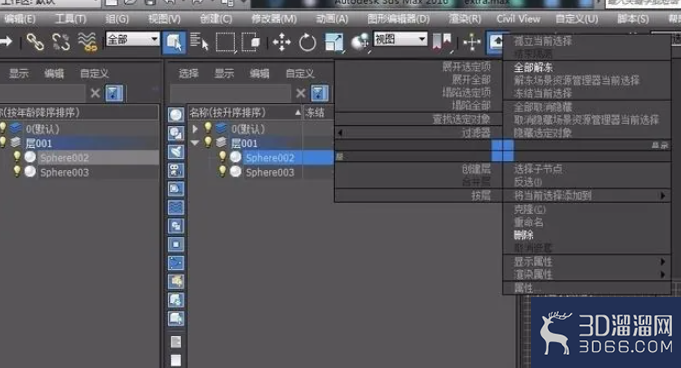Open the 渲染属性 submenu
Viewport: 681px width, 368px height.
(x=587, y=274)
